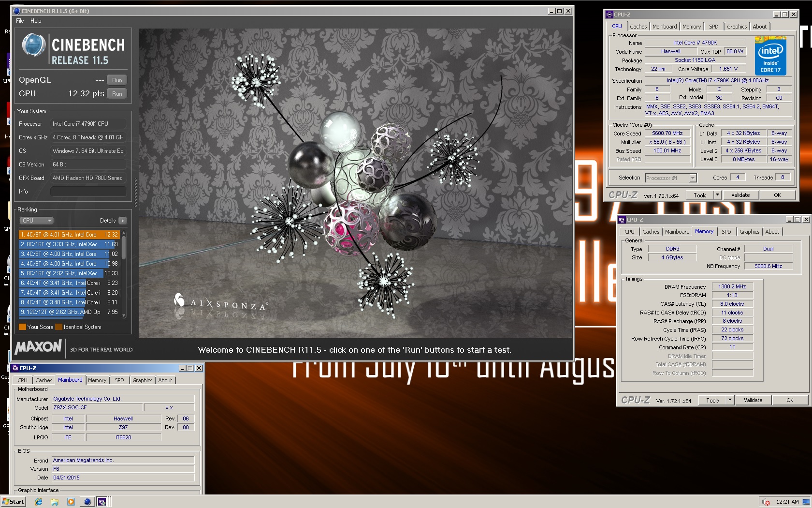This screenshot has height=508, width=812.
Task: Open Graphics tab in Memory CPU-Z window
Action: [749, 232]
